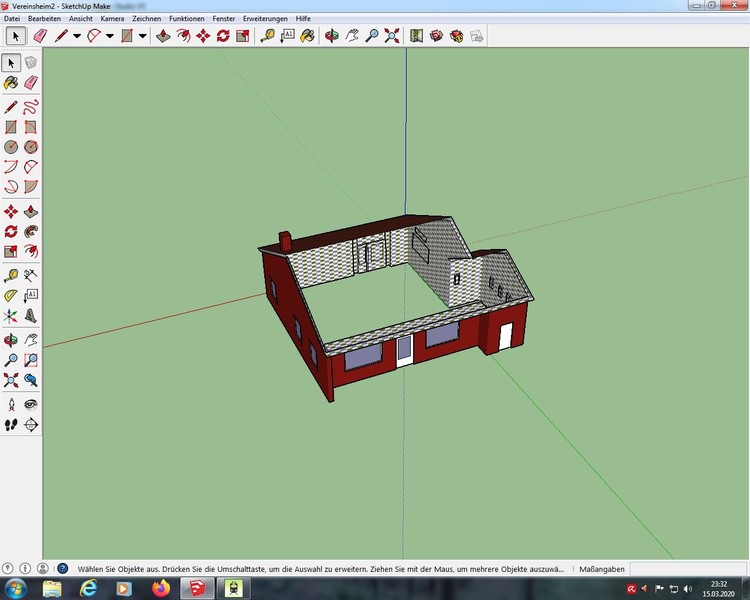The image size is (750, 600).
Task: Expand the arc tool dropdown arrow
Action: click(x=109, y=36)
